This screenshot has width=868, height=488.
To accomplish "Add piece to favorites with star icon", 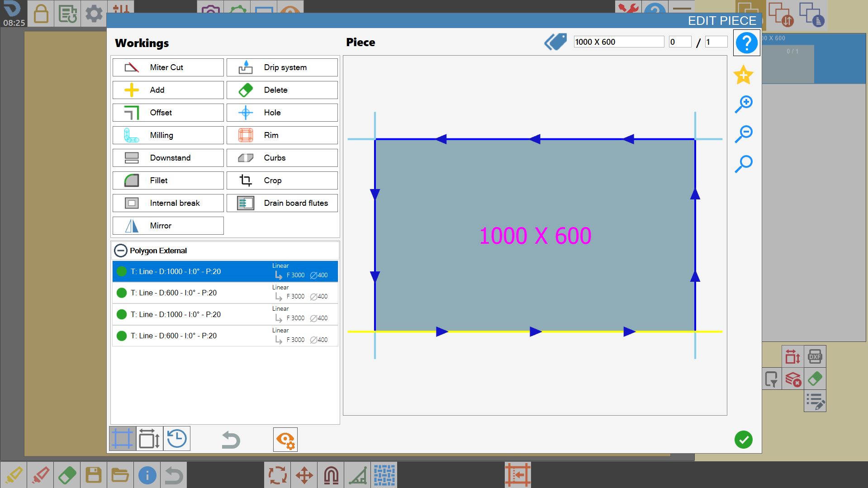I will 744,75.
